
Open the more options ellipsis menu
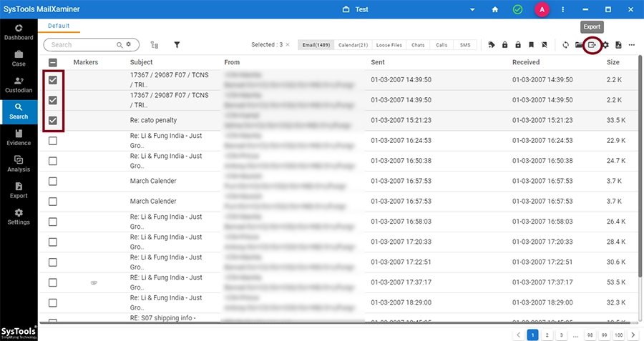[x=632, y=45]
